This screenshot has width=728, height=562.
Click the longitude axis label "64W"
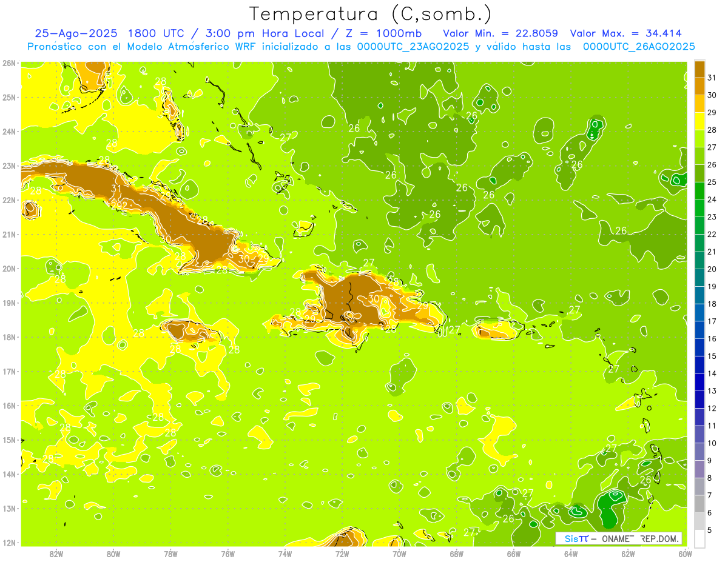coord(571,554)
